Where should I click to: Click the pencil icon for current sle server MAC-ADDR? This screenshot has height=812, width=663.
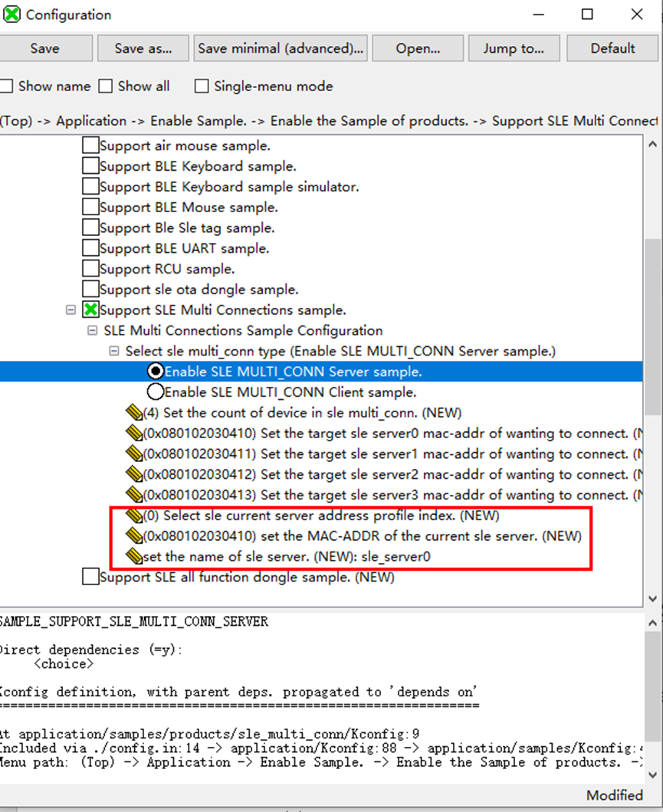pos(134,536)
